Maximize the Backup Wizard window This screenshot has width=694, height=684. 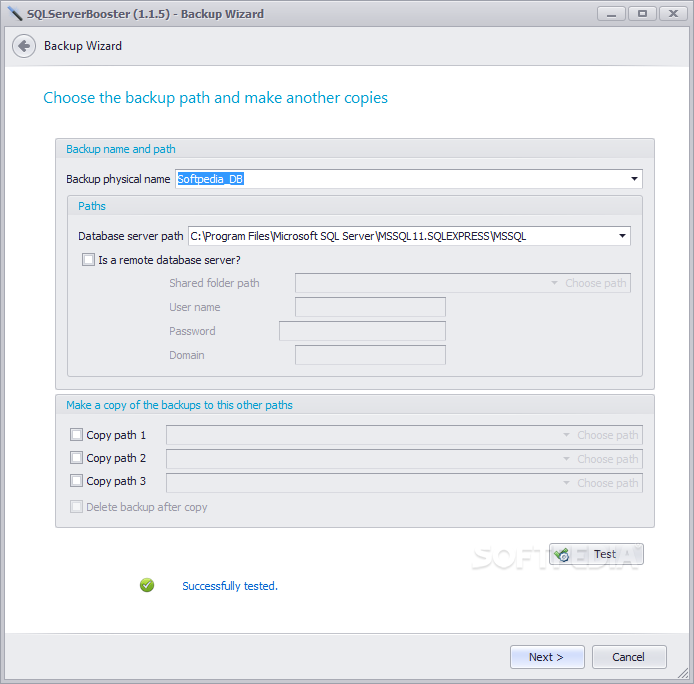tap(642, 14)
